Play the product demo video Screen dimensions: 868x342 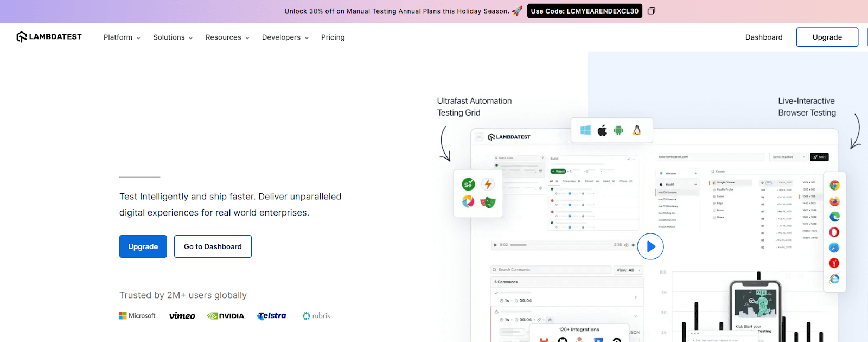tap(650, 246)
